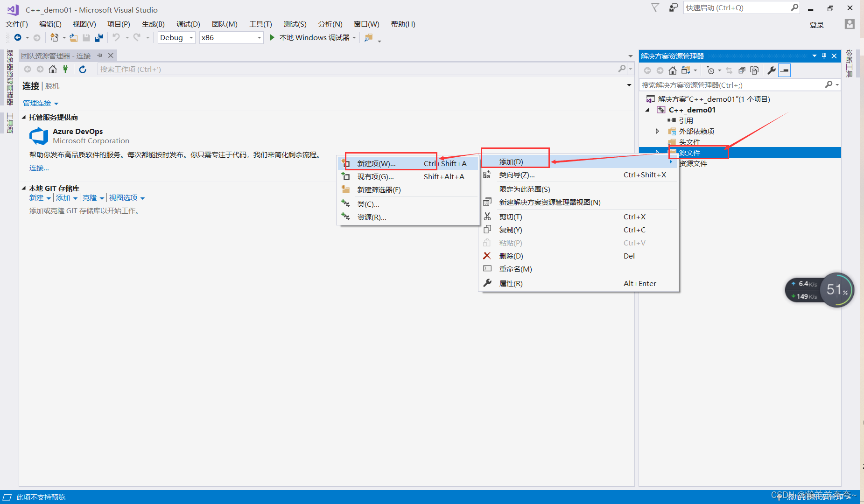Viewport: 864px width, 504px height.
Task: Open the Solution Explorer window options arrow
Action: [815, 56]
